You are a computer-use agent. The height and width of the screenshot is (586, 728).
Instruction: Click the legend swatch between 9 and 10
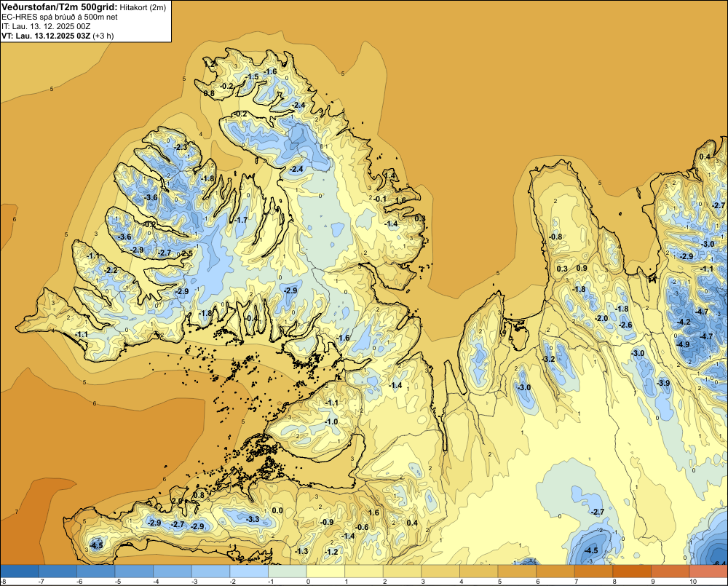pyautogui.click(x=670, y=571)
